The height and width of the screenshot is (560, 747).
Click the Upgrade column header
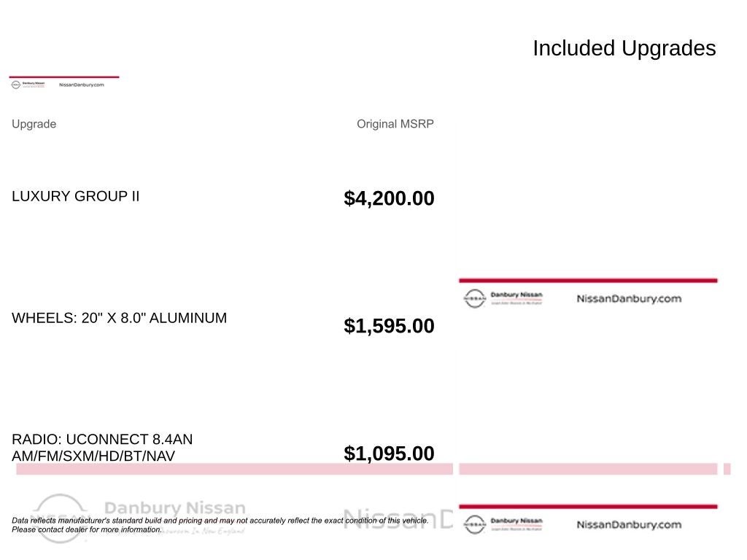click(x=34, y=124)
